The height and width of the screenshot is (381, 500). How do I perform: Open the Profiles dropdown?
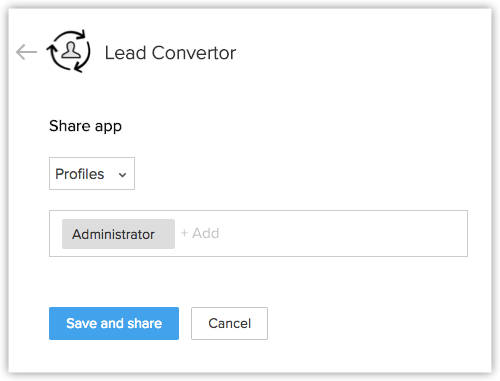click(x=92, y=174)
